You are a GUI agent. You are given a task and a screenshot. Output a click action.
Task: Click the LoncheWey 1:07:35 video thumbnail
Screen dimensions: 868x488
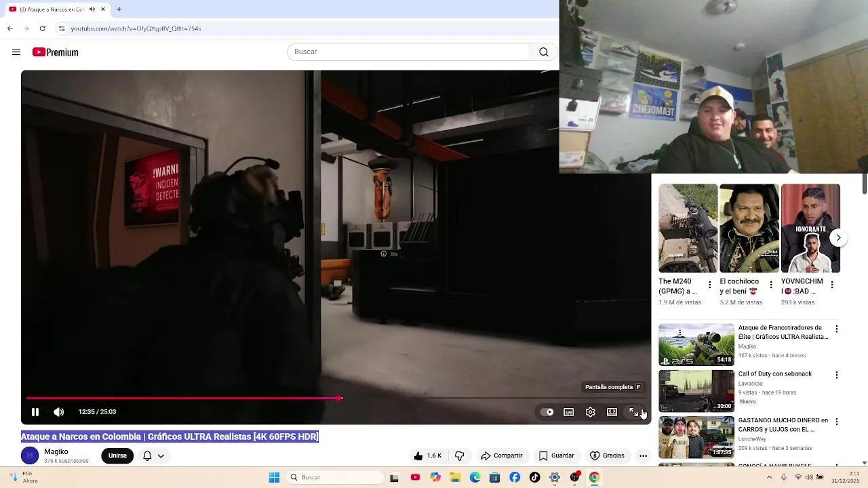click(x=696, y=436)
